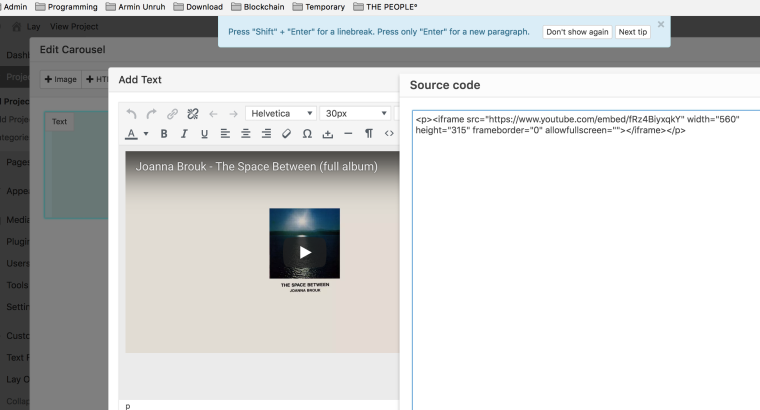Click the redo arrow in editor toolbar
760x410 pixels.
pos(152,114)
